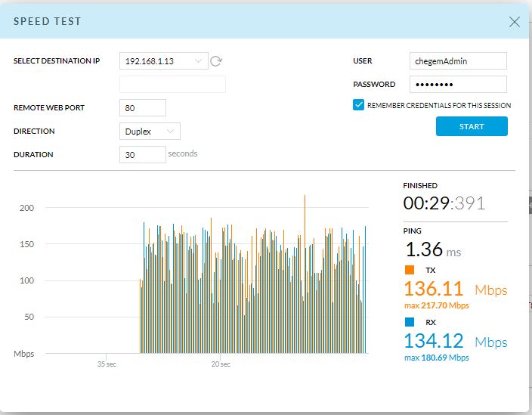Refresh the destination IP list
Screen dimensions: 532x415
click(216, 61)
